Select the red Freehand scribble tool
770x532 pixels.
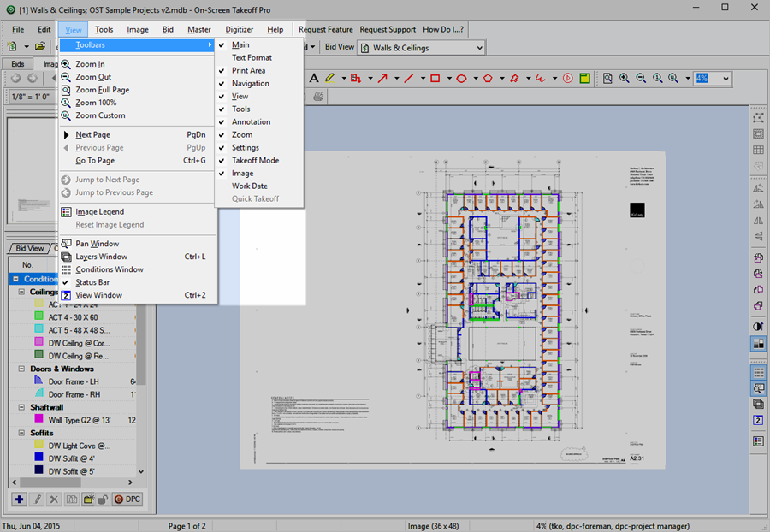coord(541,78)
